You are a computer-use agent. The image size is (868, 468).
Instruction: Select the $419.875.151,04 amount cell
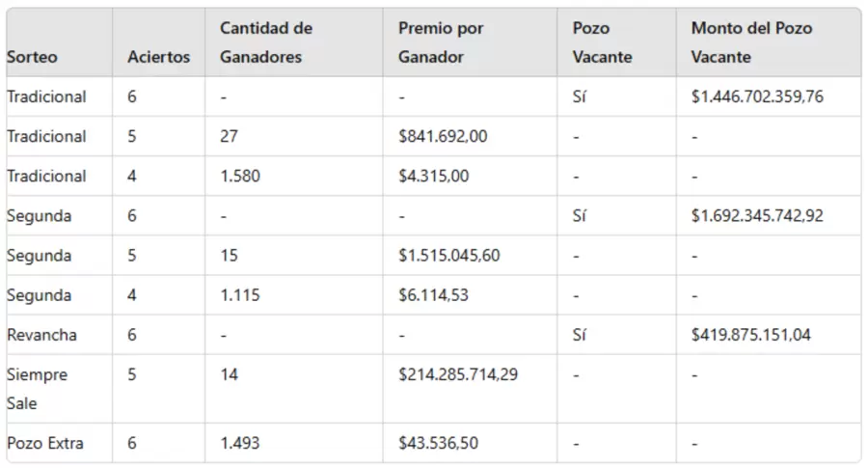point(750,335)
